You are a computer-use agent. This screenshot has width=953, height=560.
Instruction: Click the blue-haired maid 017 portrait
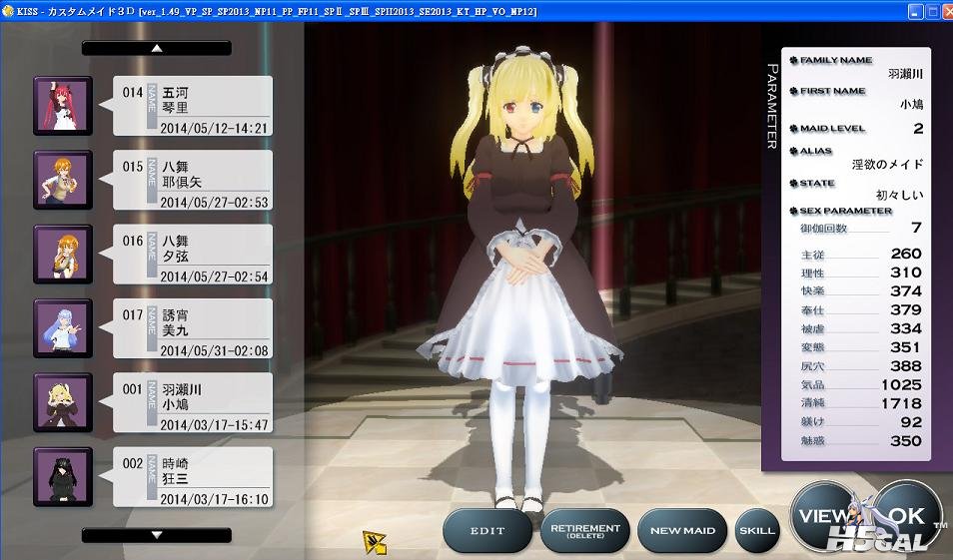click(x=63, y=327)
